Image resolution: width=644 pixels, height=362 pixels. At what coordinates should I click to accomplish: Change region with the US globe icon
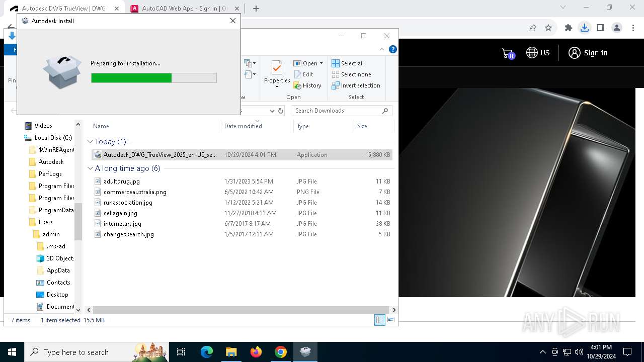[538, 53]
